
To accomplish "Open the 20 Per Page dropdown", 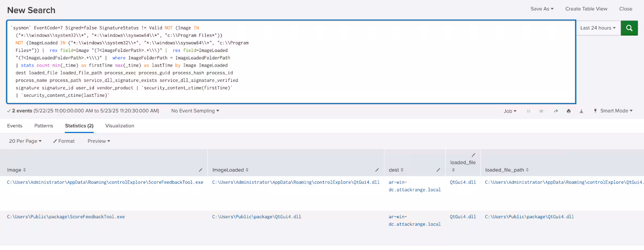I will coord(25,141).
